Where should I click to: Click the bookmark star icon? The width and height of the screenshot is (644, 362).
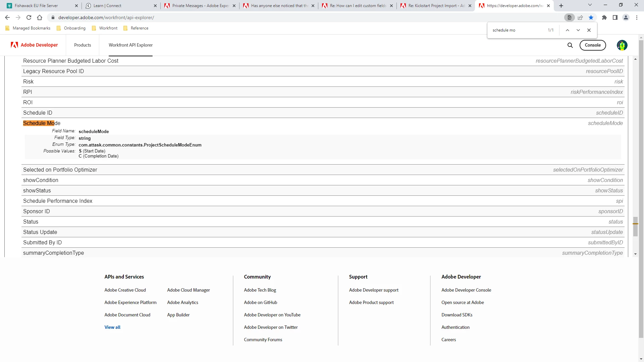coord(591,17)
